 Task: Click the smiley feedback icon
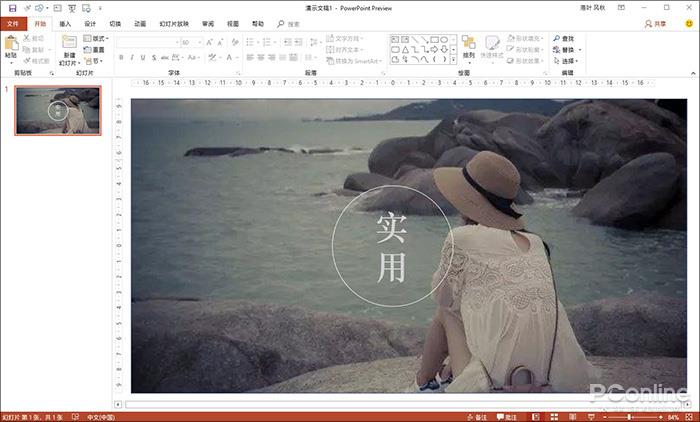pos(688,22)
